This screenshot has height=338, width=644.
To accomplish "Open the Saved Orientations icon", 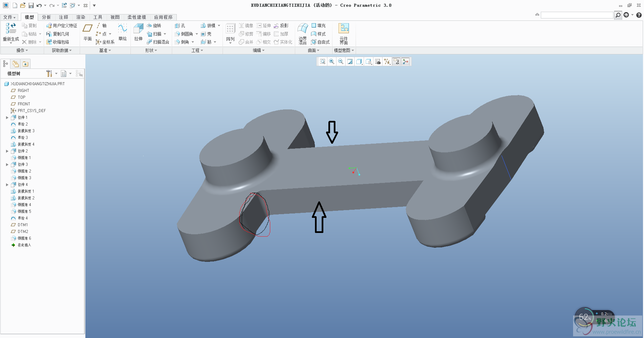I will (369, 61).
